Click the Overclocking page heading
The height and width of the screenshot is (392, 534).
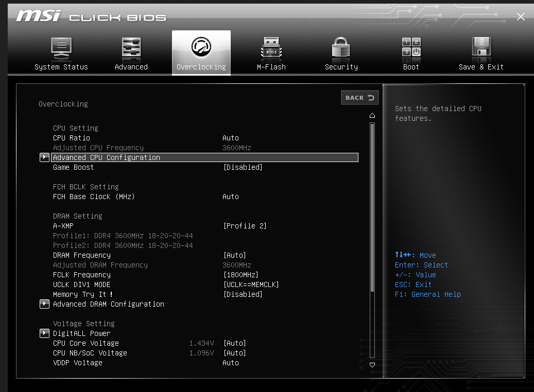[x=63, y=104]
